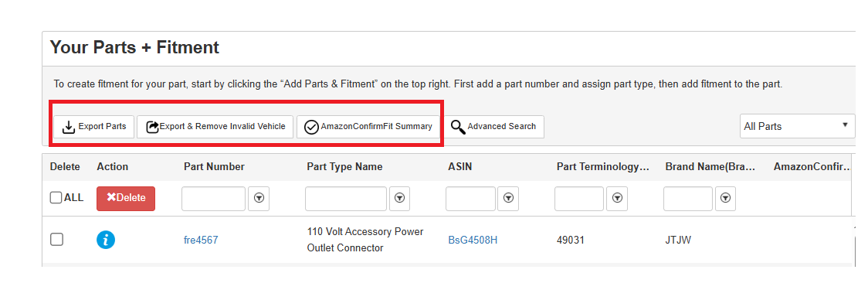Click the red Delete button
The height and width of the screenshot is (290, 868).
click(x=126, y=199)
